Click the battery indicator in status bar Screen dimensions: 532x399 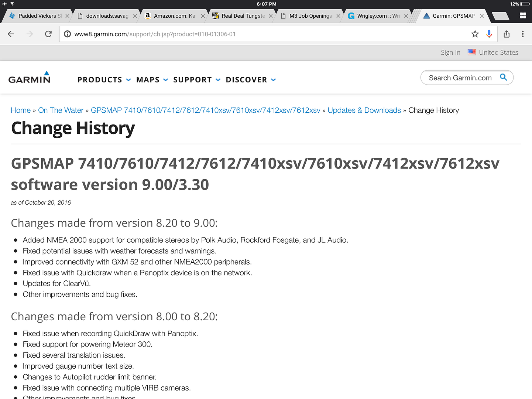tap(525, 4)
